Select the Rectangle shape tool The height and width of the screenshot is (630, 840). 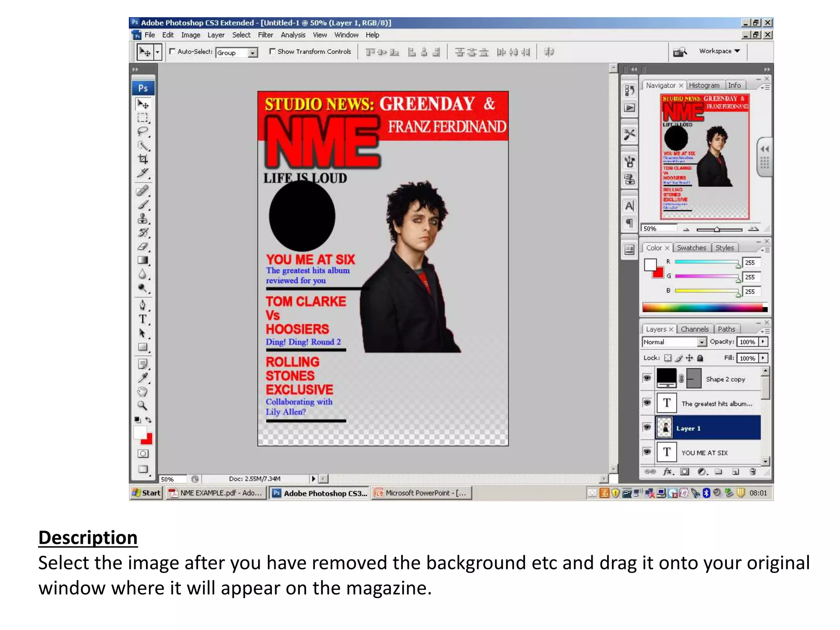click(x=143, y=347)
